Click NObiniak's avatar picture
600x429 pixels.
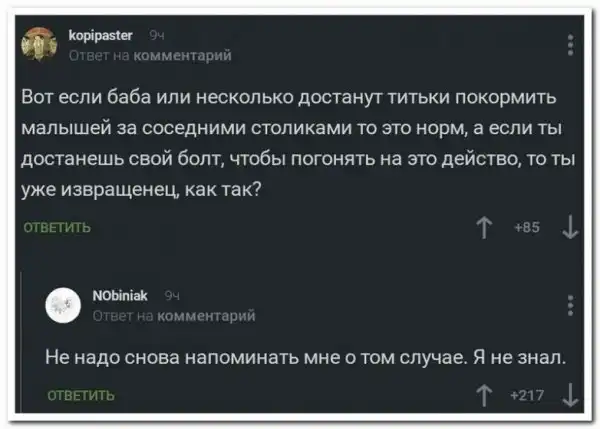(66, 305)
